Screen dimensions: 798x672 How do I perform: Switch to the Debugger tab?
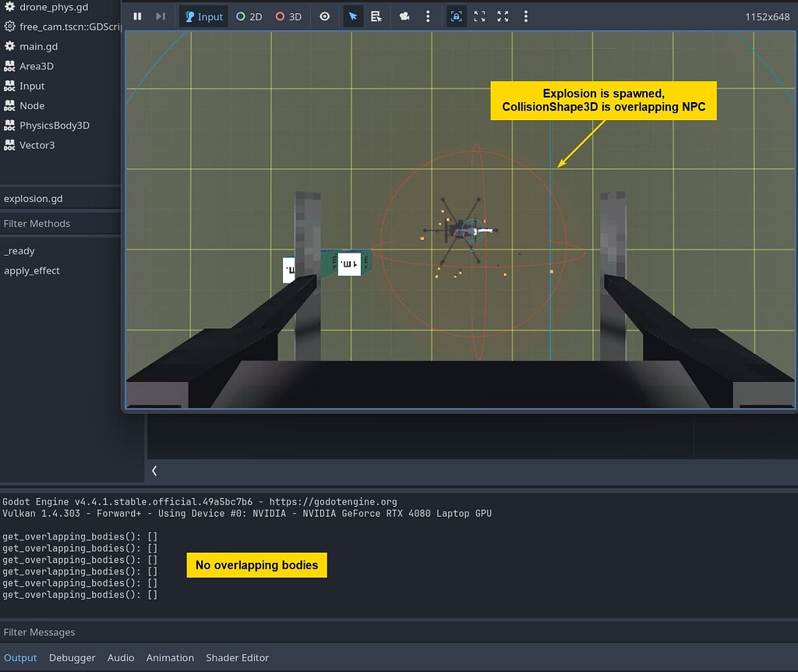72,657
